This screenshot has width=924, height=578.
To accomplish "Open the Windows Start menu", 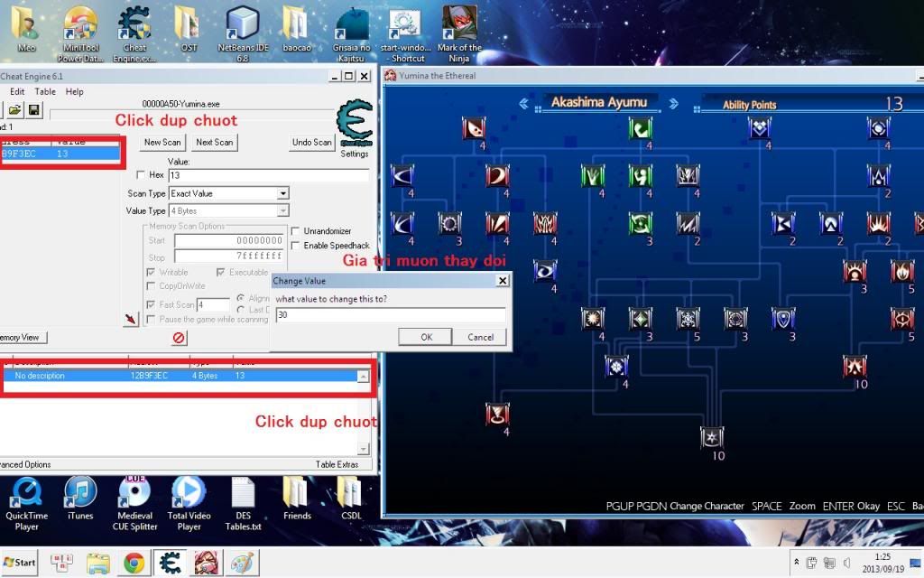I will pyautogui.click(x=19, y=563).
